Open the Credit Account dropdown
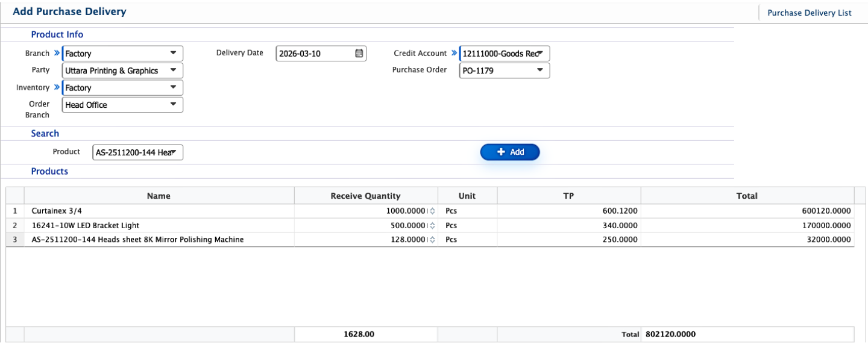The image size is (868, 345). coord(539,54)
